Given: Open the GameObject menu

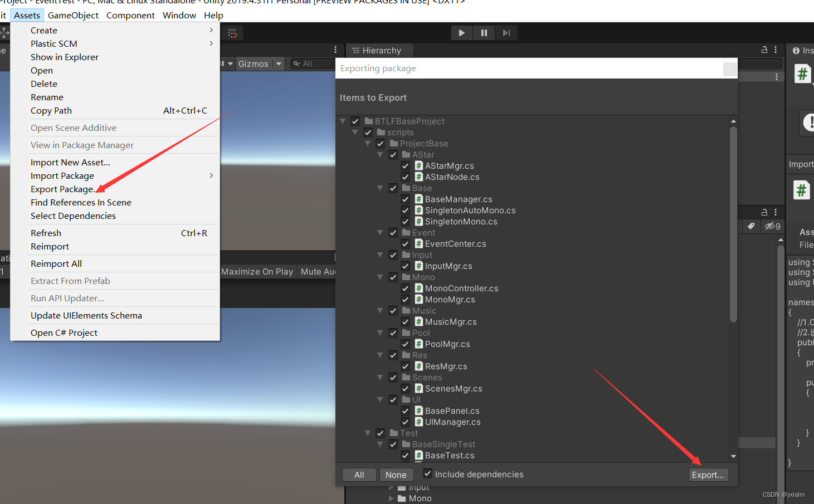Looking at the screenshot, I should [x=73, y=15].
